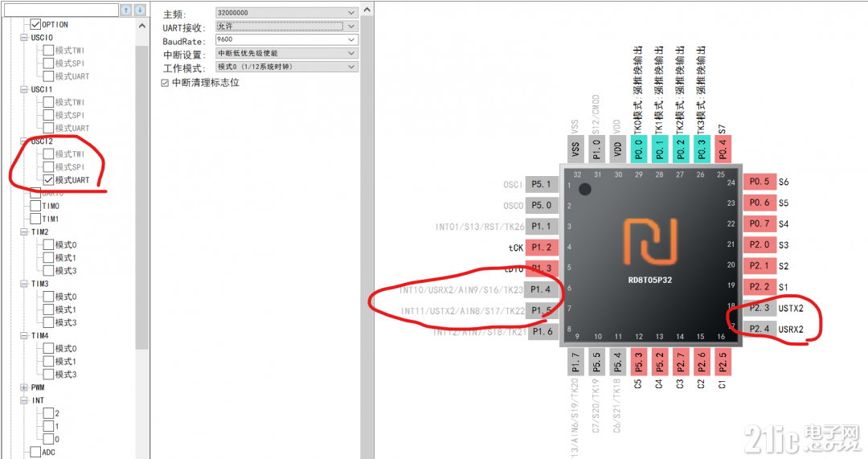Image resolution: width=868 pixels, height=459 pixels.
Task: Click the tree panel scrollbar up arrow
Action: [142, 26]
